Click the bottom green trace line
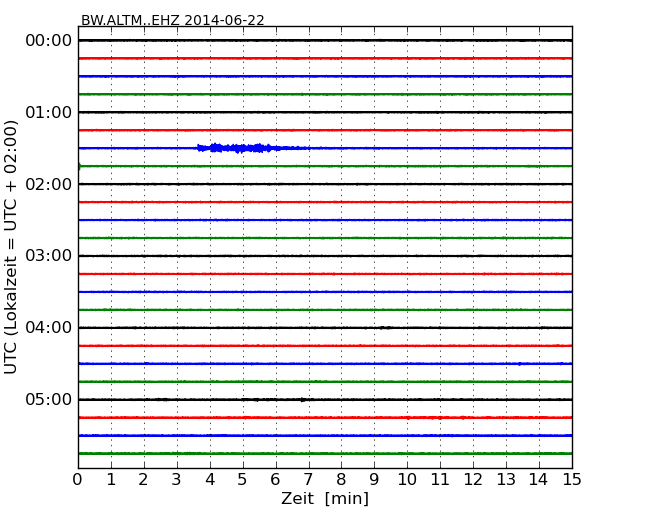Viewport: 650px width, 520px height. [325, 453]
